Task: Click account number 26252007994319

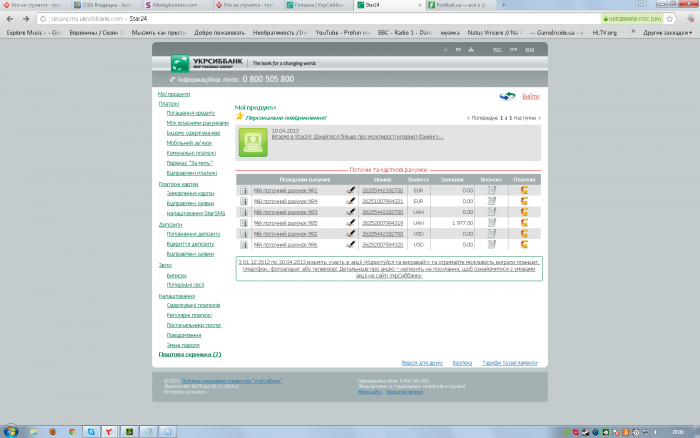Action: [x=383, y=223]
